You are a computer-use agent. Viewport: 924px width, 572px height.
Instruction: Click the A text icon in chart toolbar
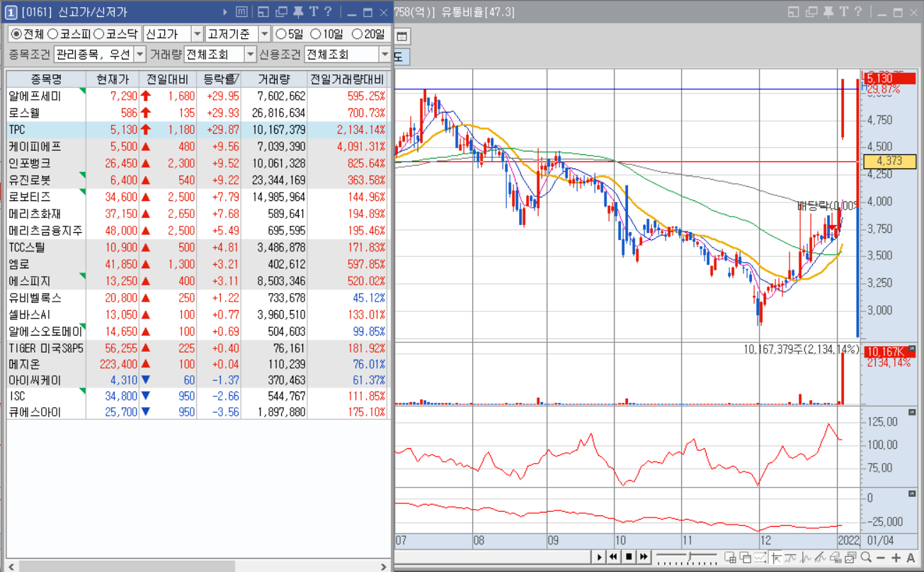pyautogui.click(x=911, y=557)
